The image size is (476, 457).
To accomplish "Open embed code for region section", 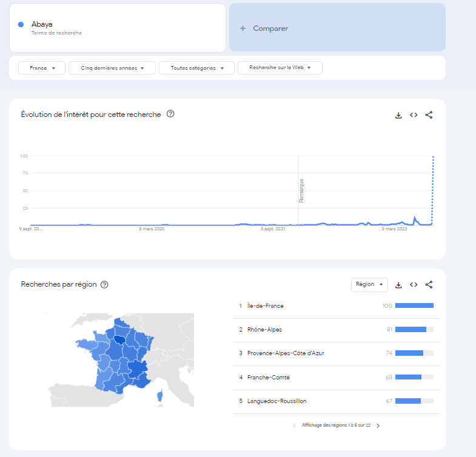I will pos(414,285).
